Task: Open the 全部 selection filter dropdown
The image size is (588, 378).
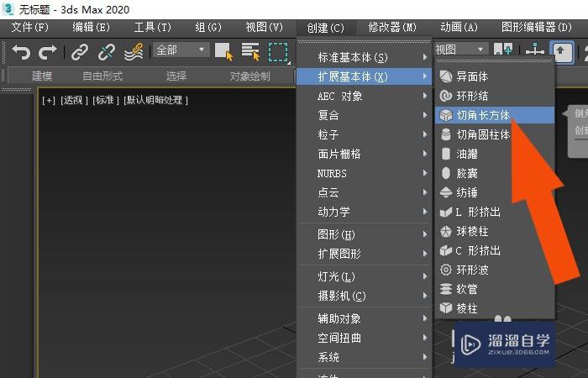Action: [181, 50]
